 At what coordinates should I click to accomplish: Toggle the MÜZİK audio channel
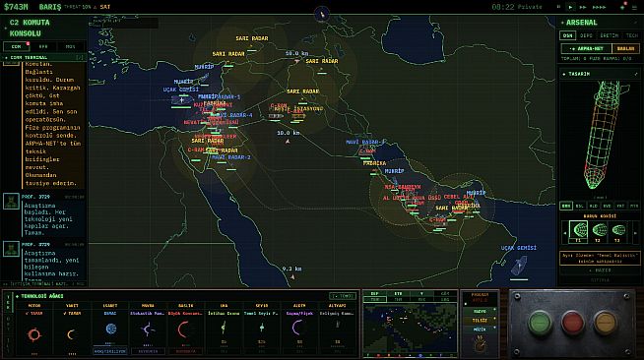pos(480,330)
